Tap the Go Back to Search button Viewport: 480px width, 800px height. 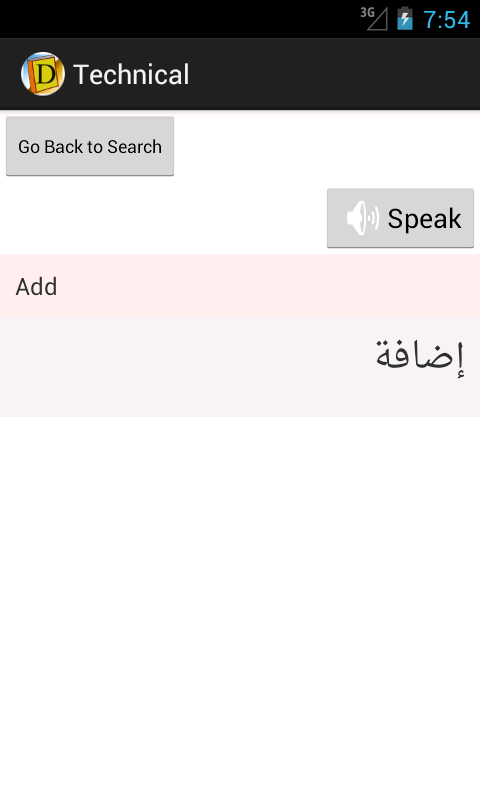(x=90, y=146)
